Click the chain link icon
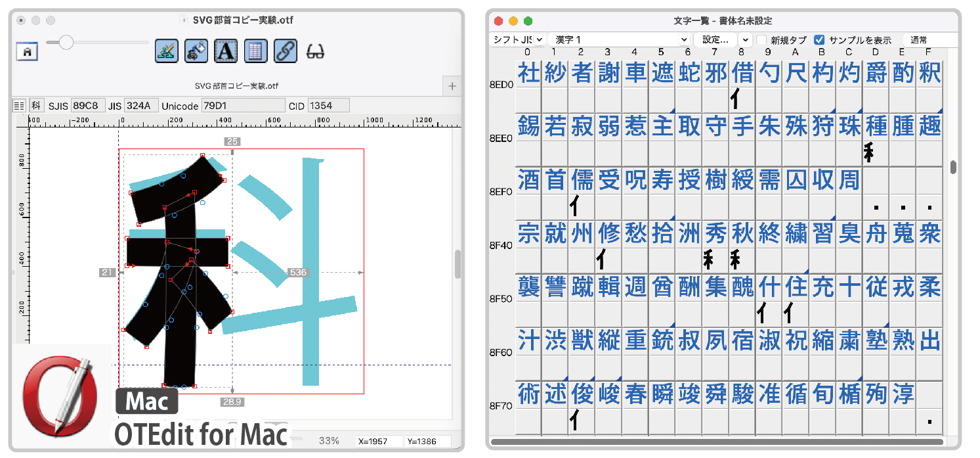 [x=285, y=51]
